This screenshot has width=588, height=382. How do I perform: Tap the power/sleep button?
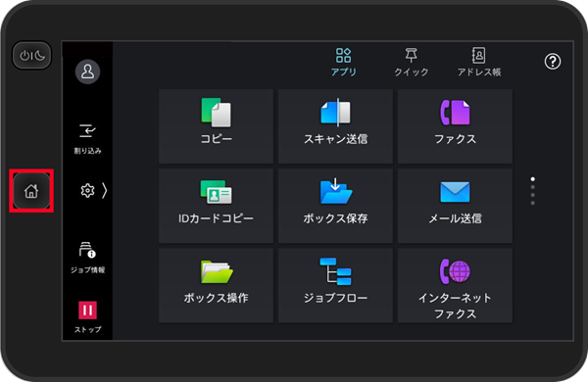pyautogui.click(x=32, y=56)
